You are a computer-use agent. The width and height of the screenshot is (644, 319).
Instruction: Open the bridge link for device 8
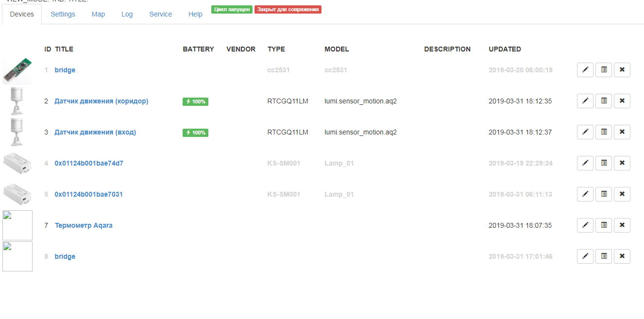65,256
